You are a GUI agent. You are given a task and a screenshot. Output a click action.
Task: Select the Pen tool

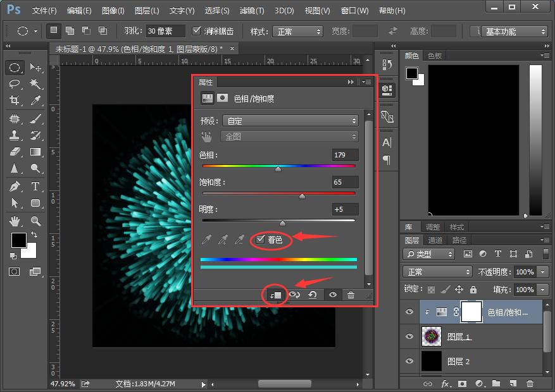coord(15,186)
